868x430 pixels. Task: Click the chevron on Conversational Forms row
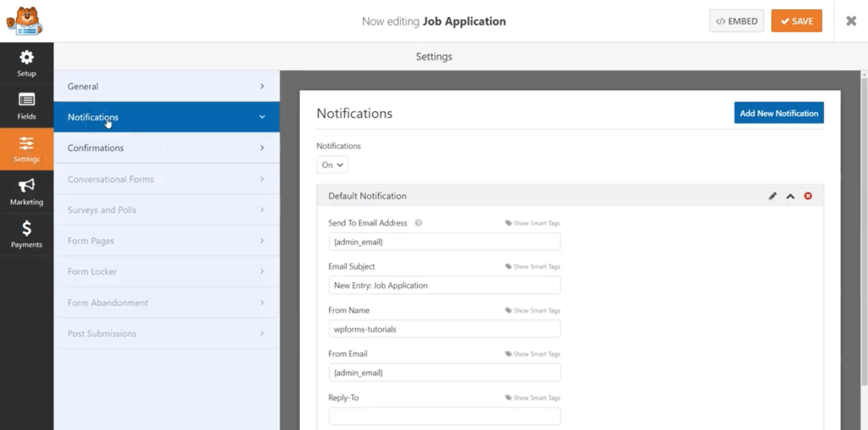[262, 179]
